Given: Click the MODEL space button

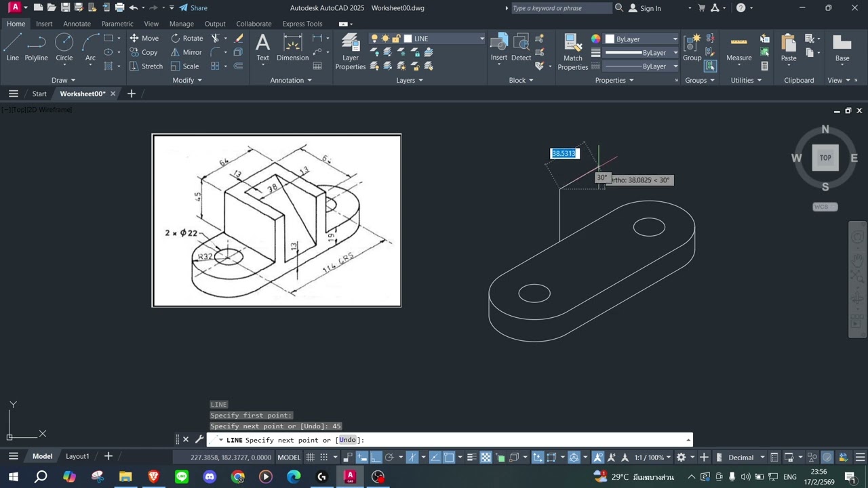Looking at the screenshot, I should coord(289,457).
